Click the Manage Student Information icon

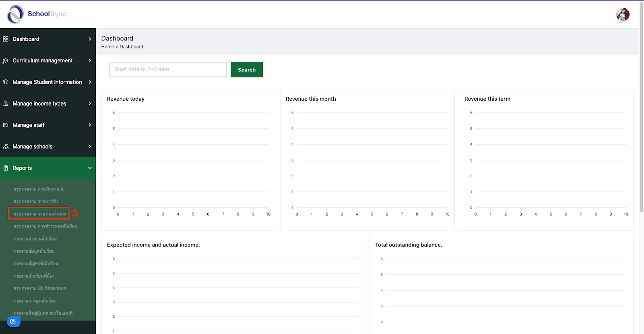(6, 82)
